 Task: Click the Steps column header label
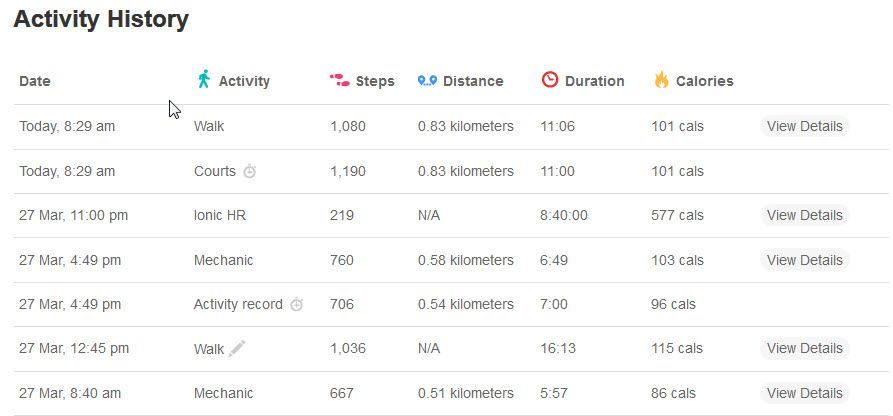375,81
